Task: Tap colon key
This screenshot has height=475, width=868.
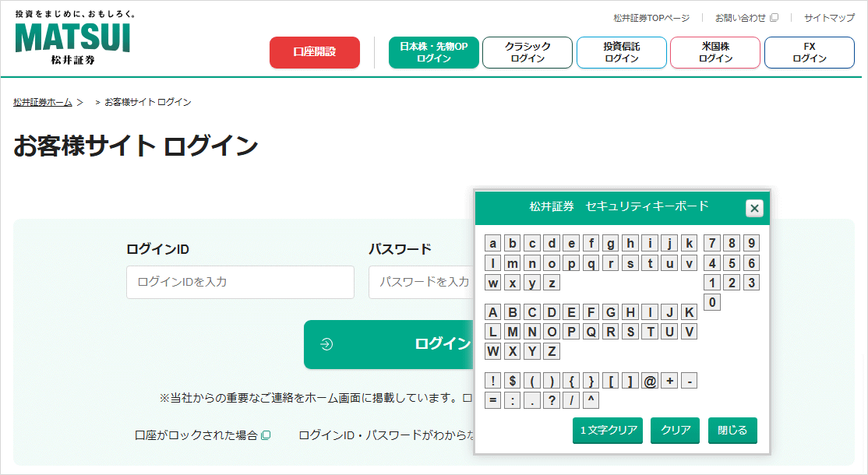Action: (x=513, y=400)
